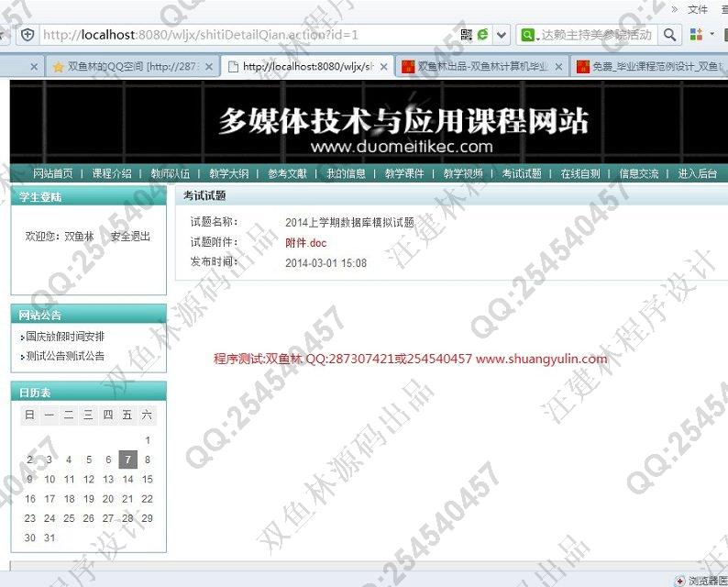Open the address bar dropdown arrow
Screen dimensions: 728x587
502,35
